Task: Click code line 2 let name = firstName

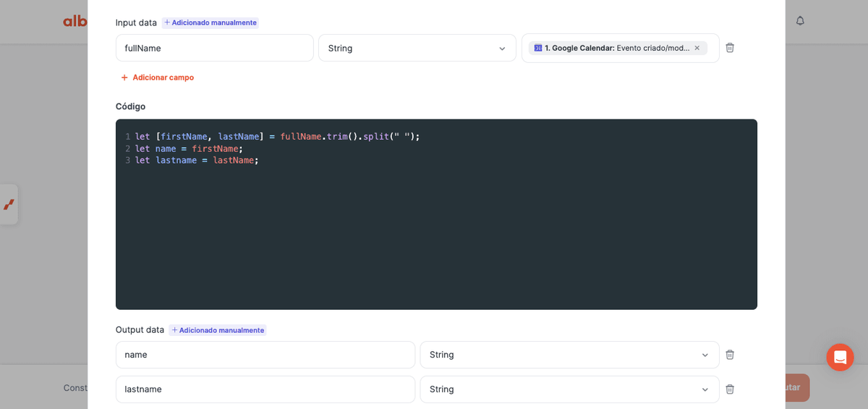Action: click(189, 148)
